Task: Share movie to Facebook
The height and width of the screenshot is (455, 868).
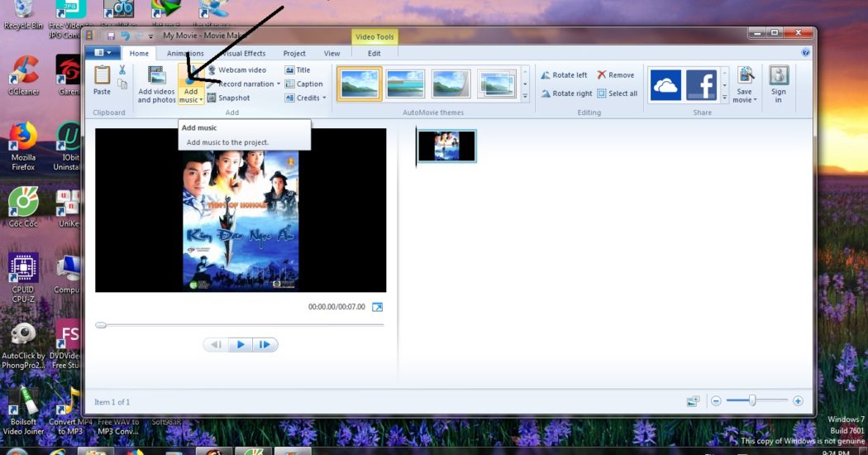Action: coord(701,84)
